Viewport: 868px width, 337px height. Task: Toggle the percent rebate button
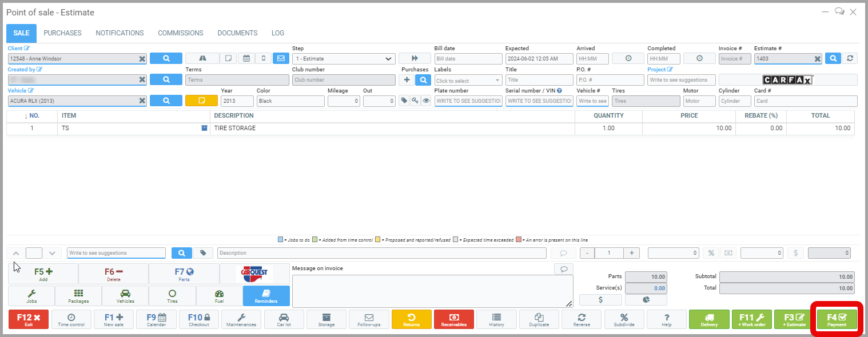point(711,253)
